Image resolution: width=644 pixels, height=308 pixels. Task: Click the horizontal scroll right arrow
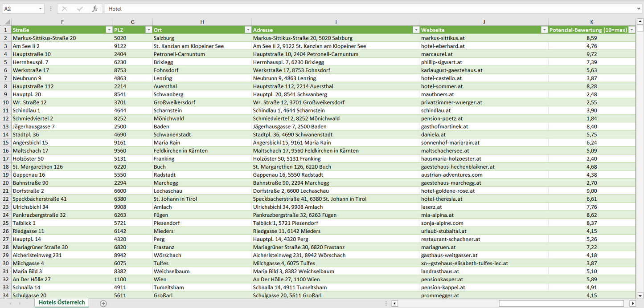[632, 304]
